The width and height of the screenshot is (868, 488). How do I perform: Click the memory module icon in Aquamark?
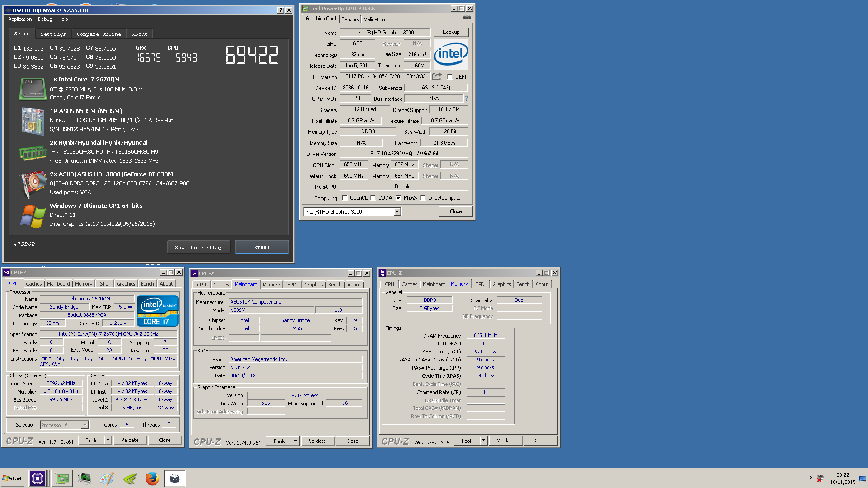click(33, 153)
